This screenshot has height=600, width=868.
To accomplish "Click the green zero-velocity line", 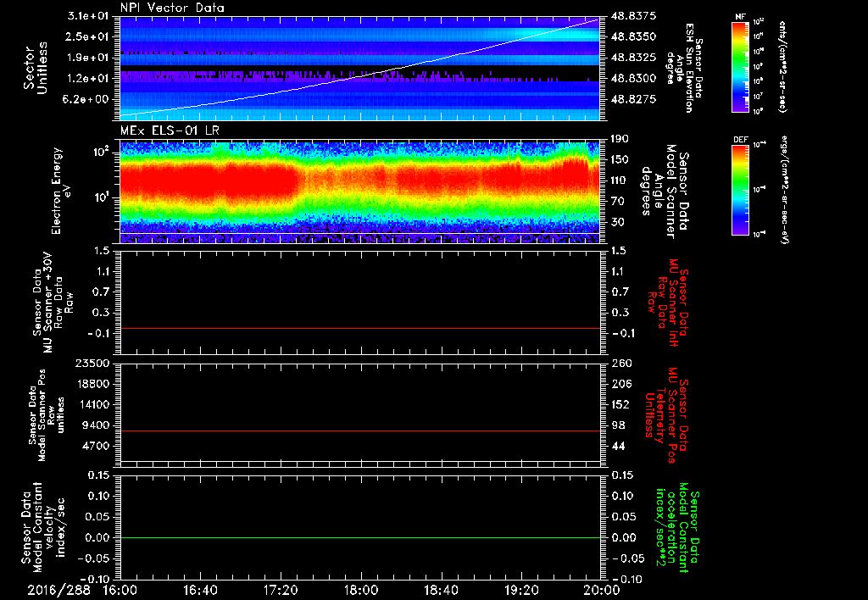I will pos(359,537).
